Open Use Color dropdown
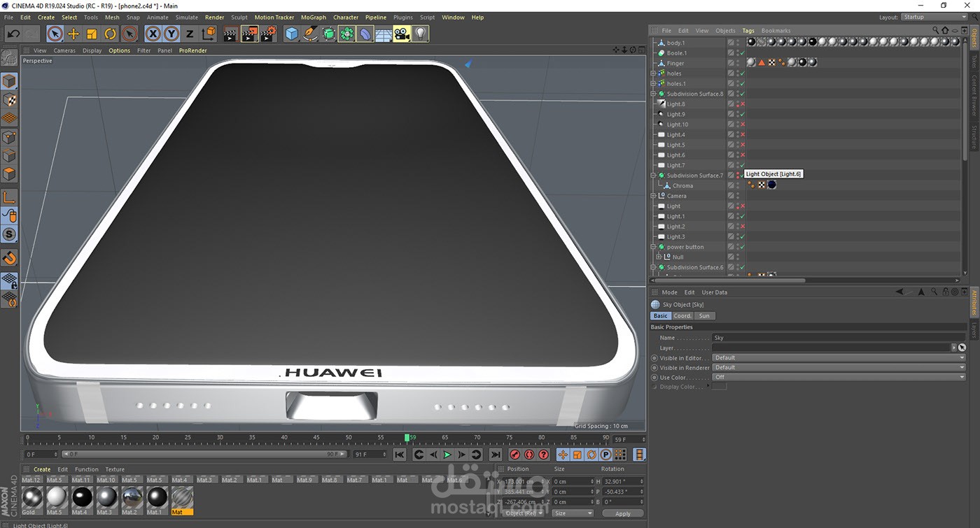The width and height of the screenshot is (980, 528). (839, 377)
